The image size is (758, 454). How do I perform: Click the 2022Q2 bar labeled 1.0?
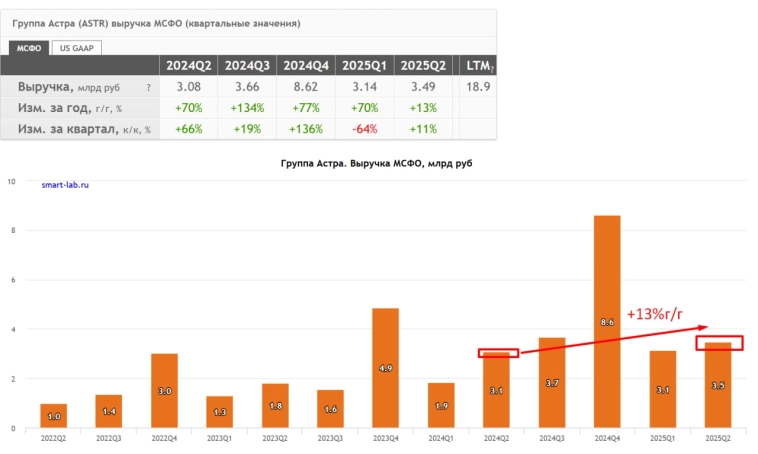click(54, 416)
